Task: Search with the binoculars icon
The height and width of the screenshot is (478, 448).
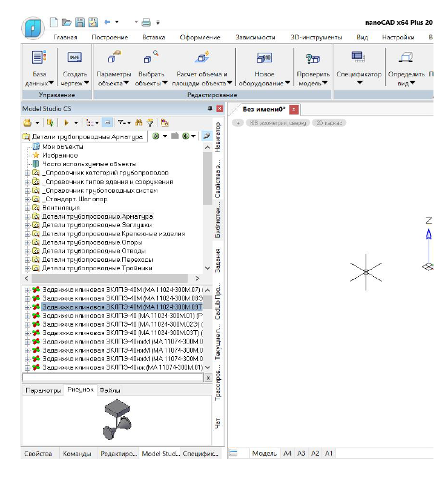Action: 139,122
